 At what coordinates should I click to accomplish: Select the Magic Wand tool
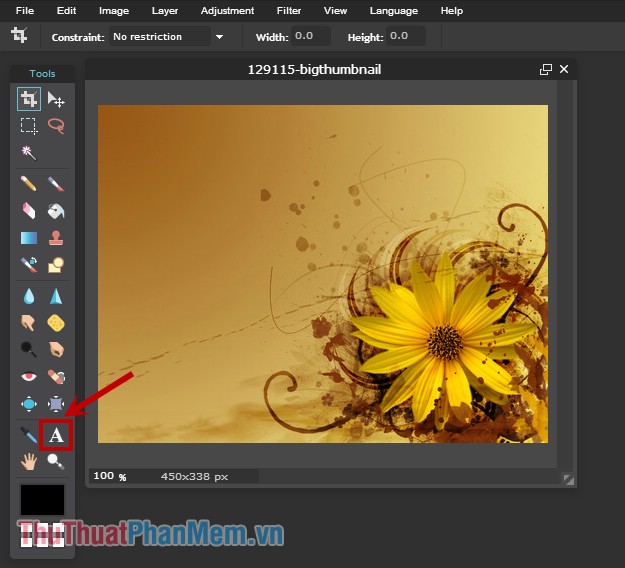[29, 152]
